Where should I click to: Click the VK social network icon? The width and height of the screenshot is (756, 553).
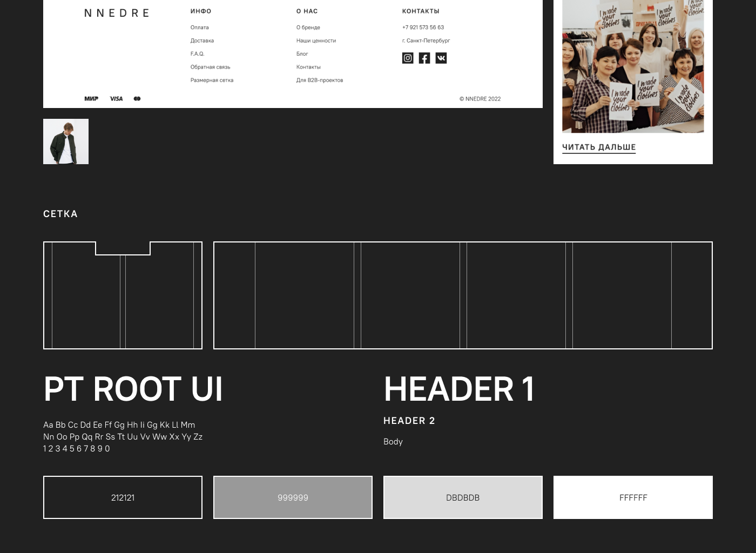pos(441,58)
